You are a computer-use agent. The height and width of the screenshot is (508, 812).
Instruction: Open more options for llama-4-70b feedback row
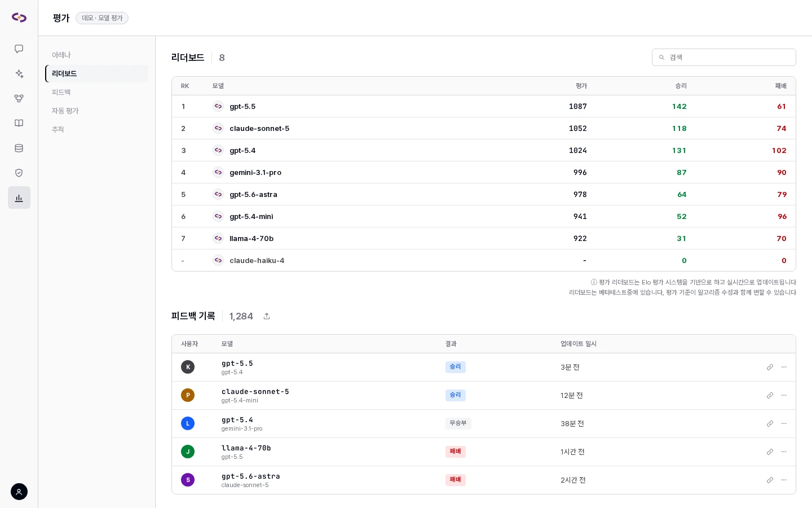(x=784, y=452)
